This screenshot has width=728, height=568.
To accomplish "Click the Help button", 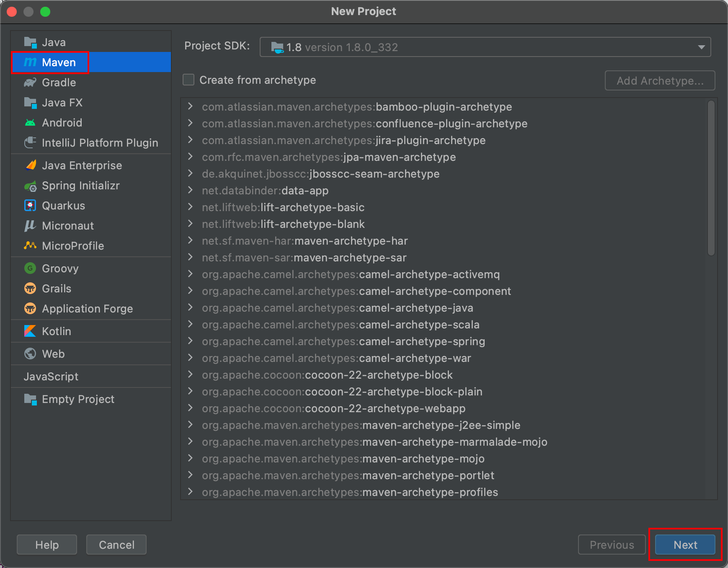I will [47, 545].
